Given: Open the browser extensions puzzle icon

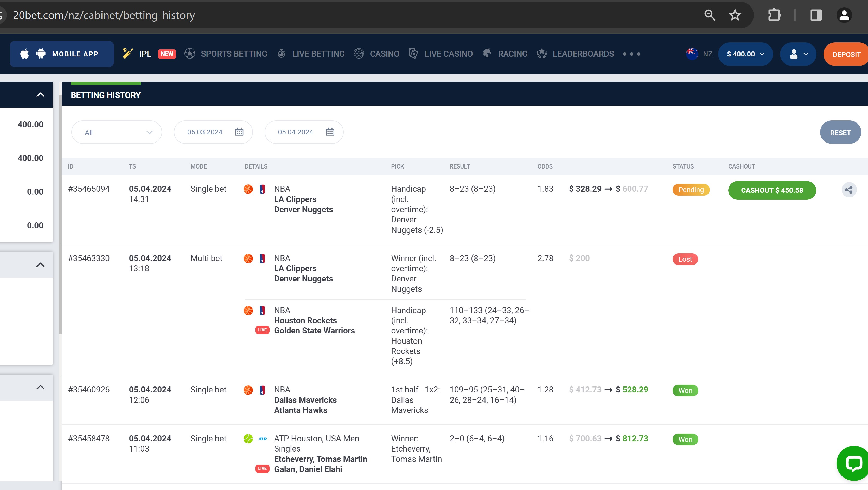Looking at the screenshot, I should (x=774, y=15).
